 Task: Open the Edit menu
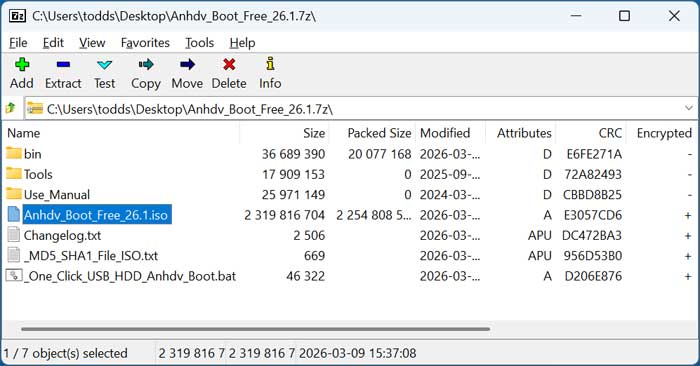[53, 43]
